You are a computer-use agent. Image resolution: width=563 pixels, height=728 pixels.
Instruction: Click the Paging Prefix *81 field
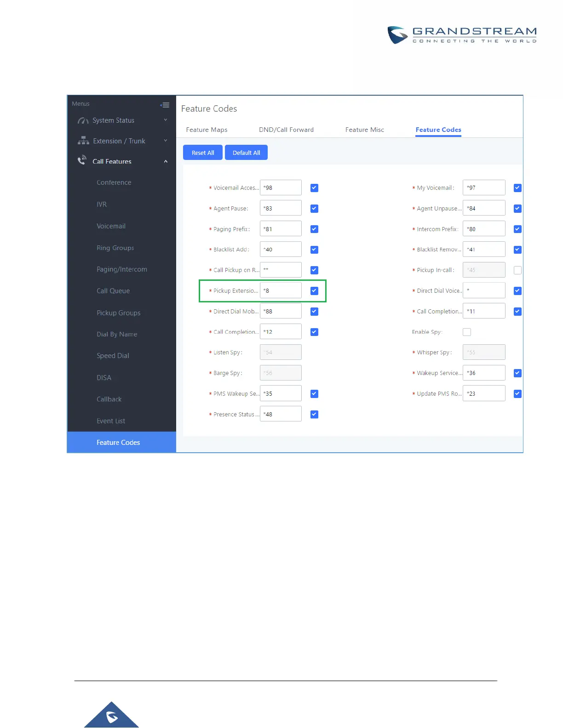click(281, 229)
